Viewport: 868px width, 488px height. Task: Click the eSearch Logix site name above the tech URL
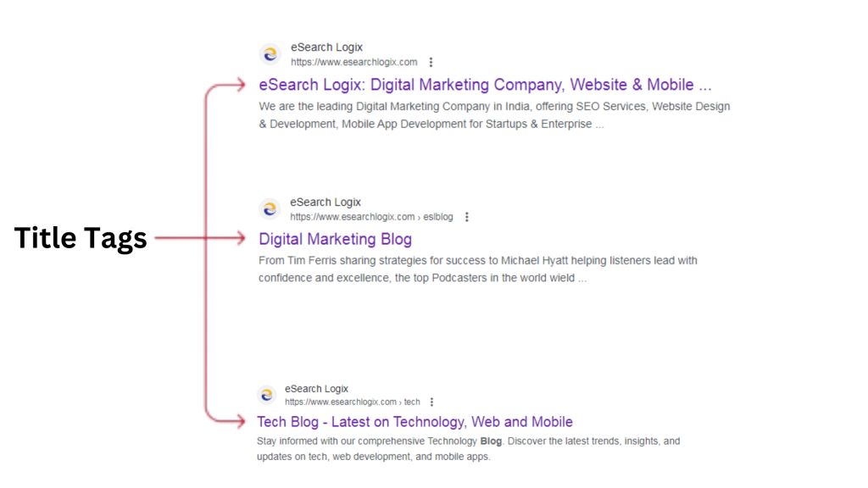(x=316, y=389)
